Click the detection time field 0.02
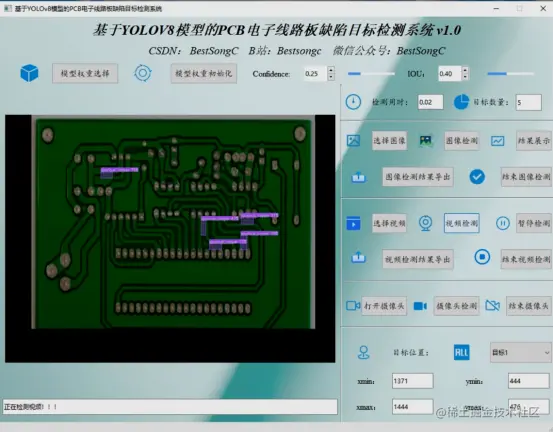The image size is (553, 432). [430, 102]
